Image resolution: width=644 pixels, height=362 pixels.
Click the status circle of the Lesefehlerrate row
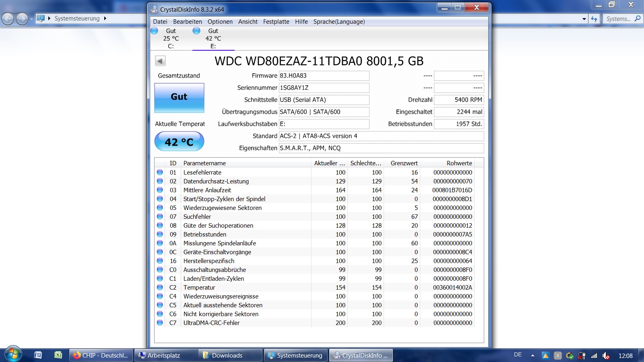click(160, 172)
